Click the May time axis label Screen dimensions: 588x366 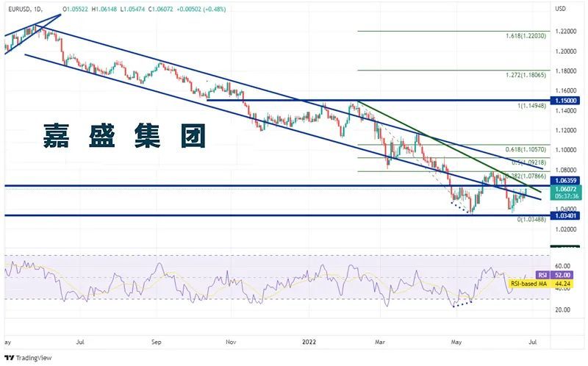[x=456, y=342]
